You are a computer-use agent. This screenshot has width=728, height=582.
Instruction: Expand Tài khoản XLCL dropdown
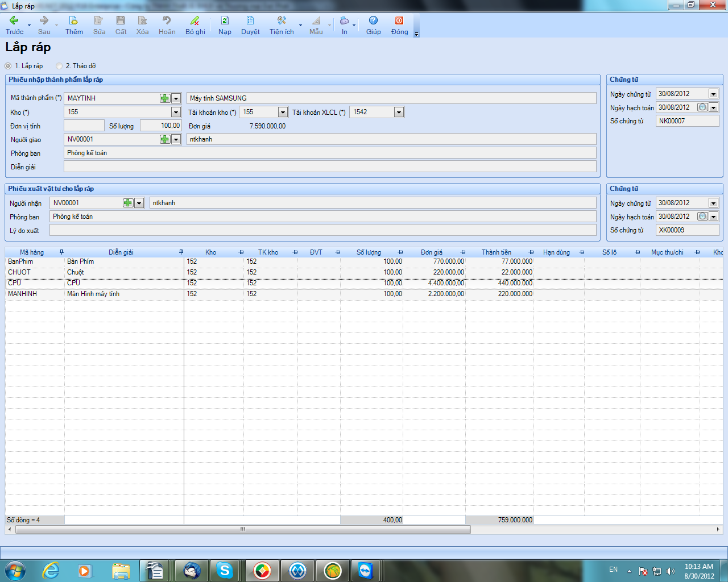point(399,112)
